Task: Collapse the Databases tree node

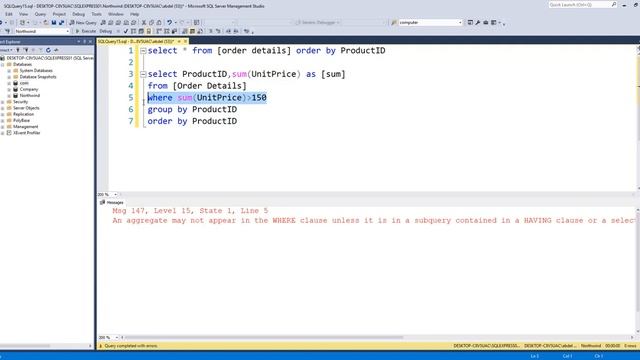Action: click(3, 64)
